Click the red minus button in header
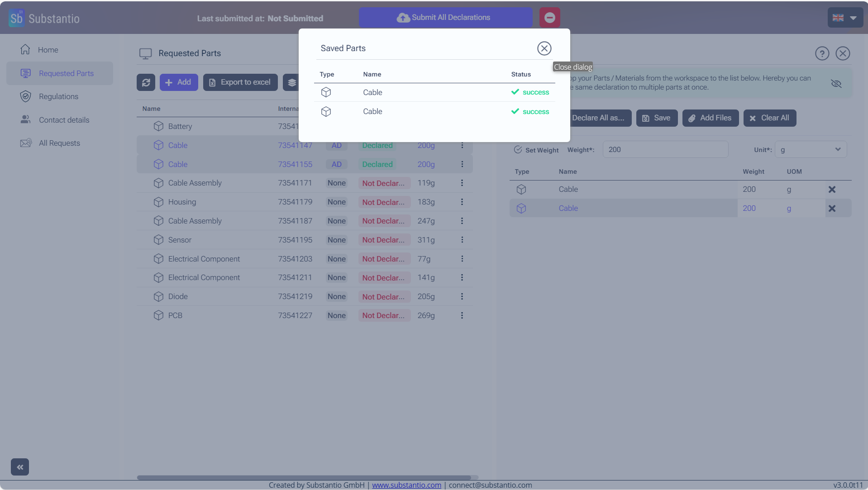This screenshot has width=868, height=490. tap(549, 18)
